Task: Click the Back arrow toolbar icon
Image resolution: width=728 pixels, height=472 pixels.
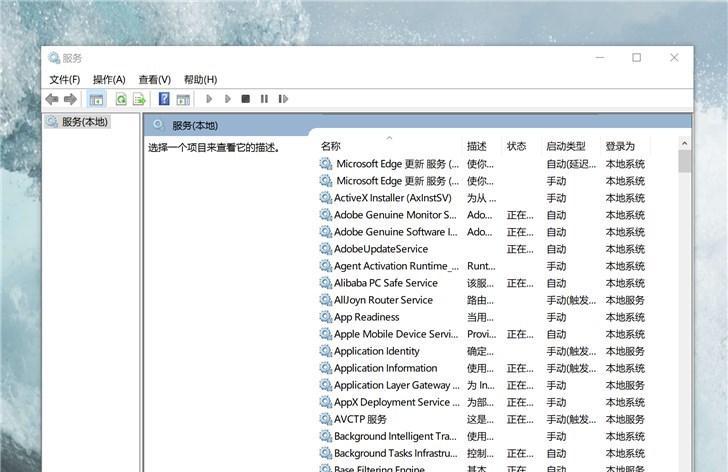Action: pos(52,99)
